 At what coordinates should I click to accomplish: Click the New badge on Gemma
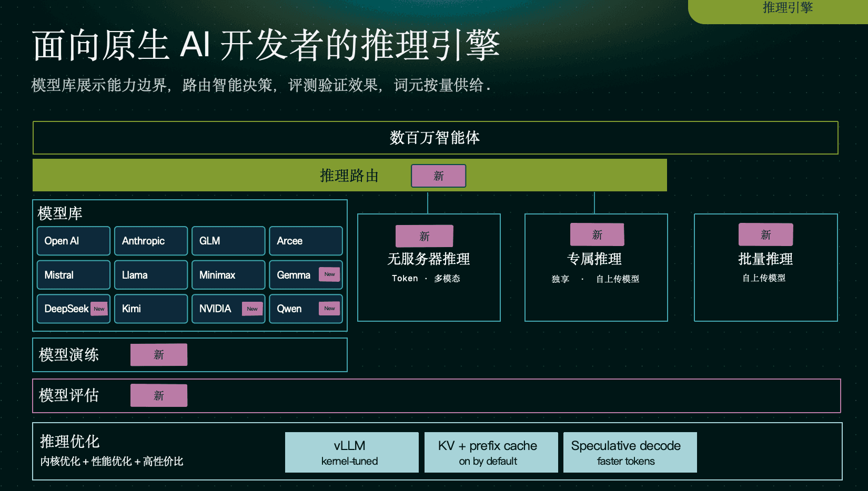[x=329, y=274]
